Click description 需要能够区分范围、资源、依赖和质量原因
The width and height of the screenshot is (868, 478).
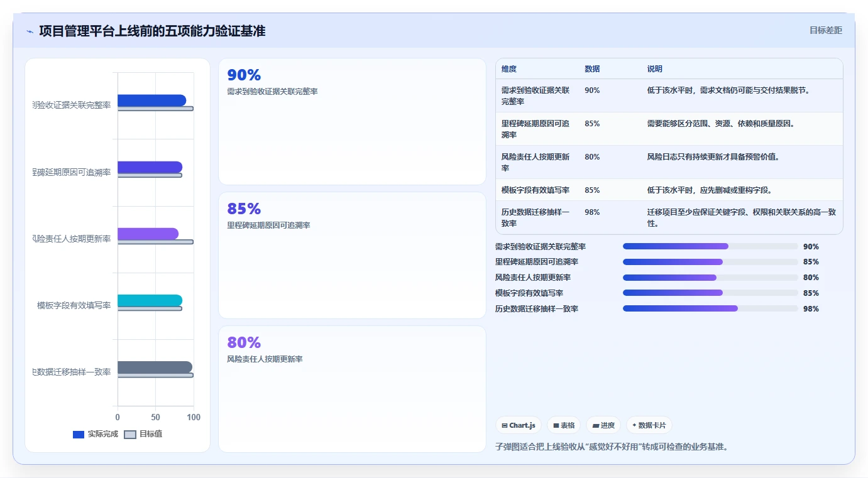(x=721, y=124)
